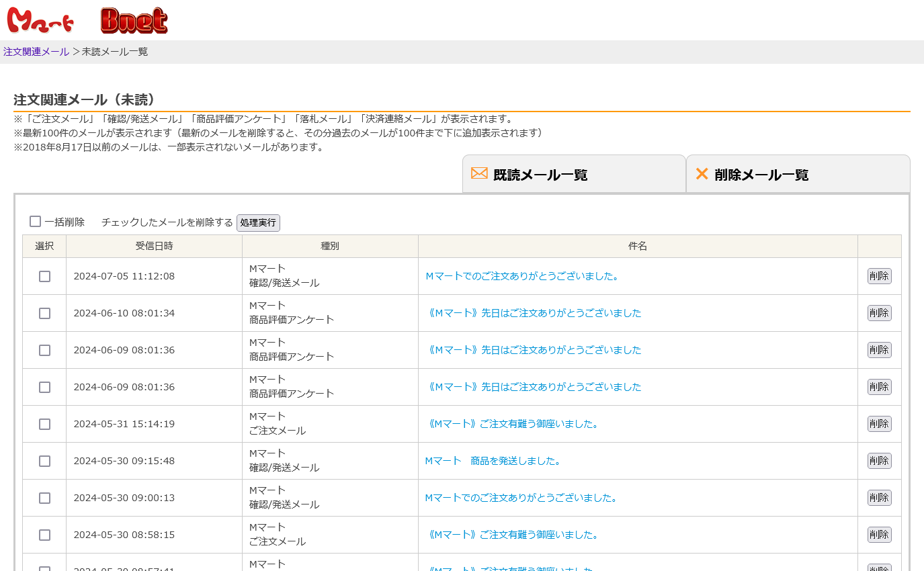The height and width of the screenshot is (571, 924).
Task: Click the Bnet logo
Action: click(x=134, y=21)
